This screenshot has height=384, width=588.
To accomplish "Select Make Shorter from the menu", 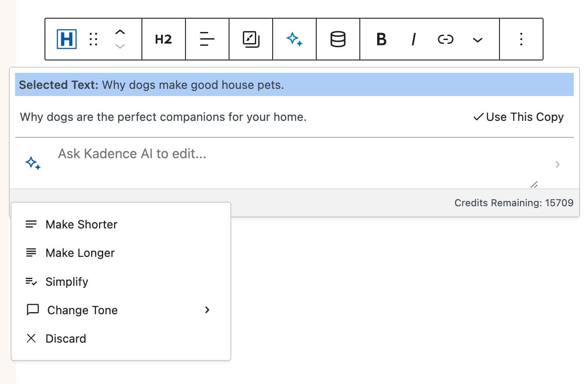I will (x=81, y=224).
